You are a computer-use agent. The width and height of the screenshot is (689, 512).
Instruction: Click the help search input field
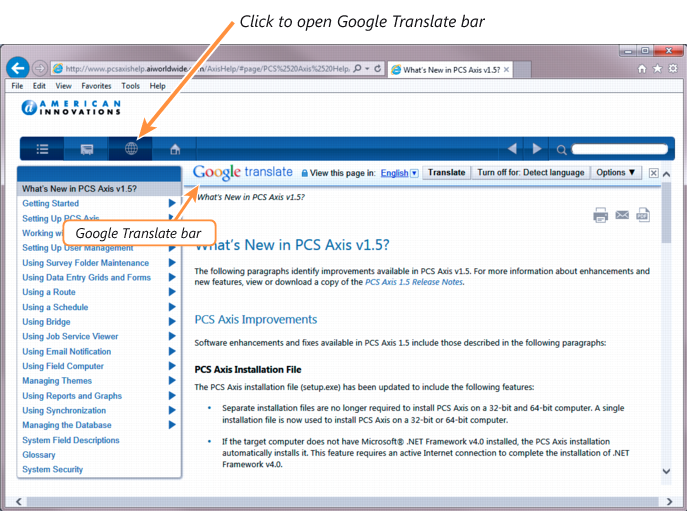pyautogui.click(x=620, y=149)
